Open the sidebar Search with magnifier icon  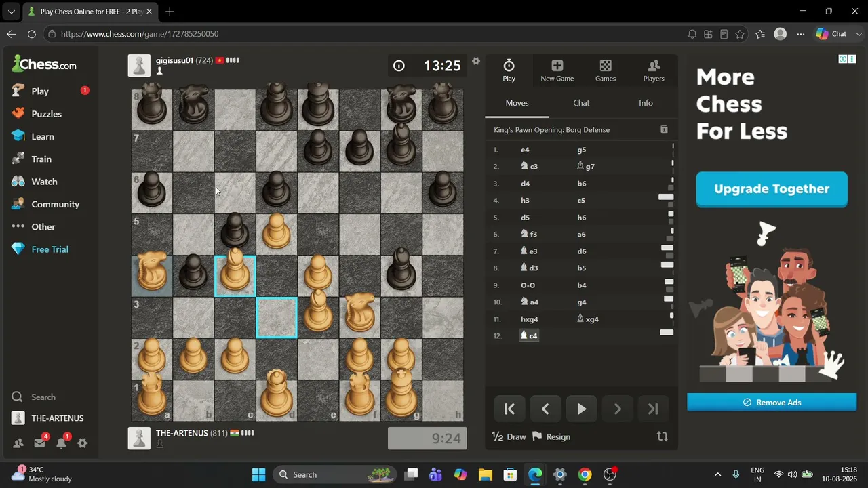34,397
